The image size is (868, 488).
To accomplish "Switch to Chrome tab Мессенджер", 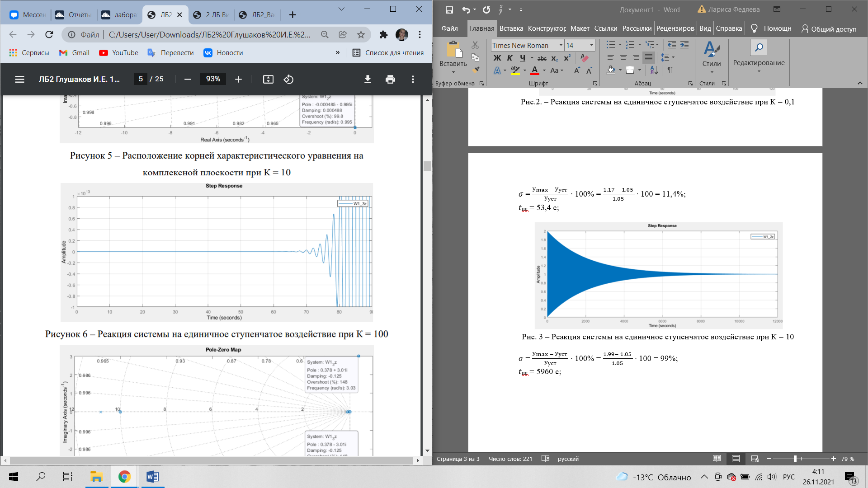I will click(28, 15).
